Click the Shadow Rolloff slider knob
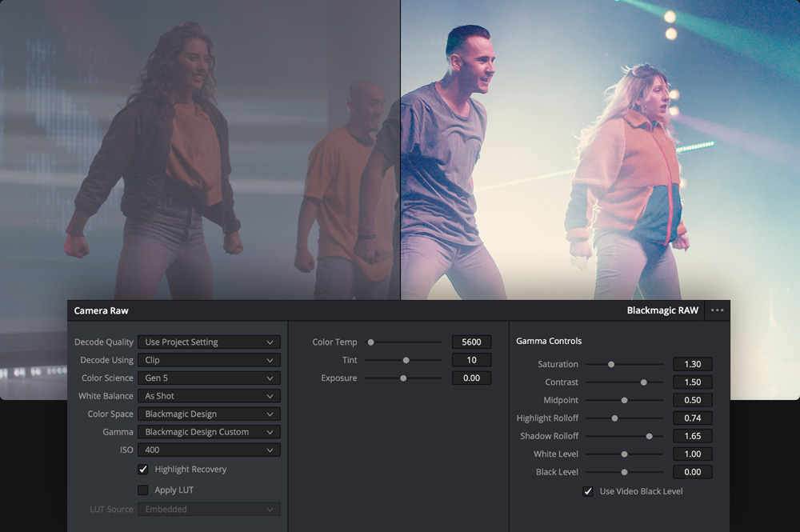The width and height of the screenshot is (800, 532). (649, 436)
